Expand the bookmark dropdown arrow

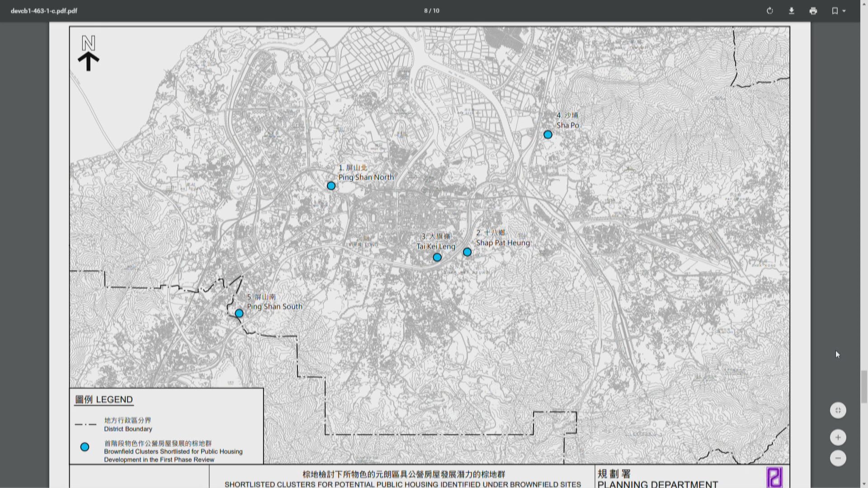pos(844,11)
